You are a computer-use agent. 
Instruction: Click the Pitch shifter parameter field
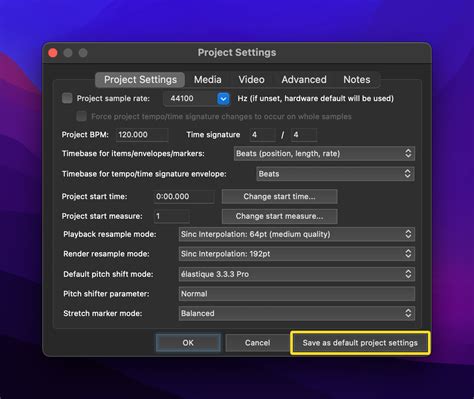(x=297, y=294)
